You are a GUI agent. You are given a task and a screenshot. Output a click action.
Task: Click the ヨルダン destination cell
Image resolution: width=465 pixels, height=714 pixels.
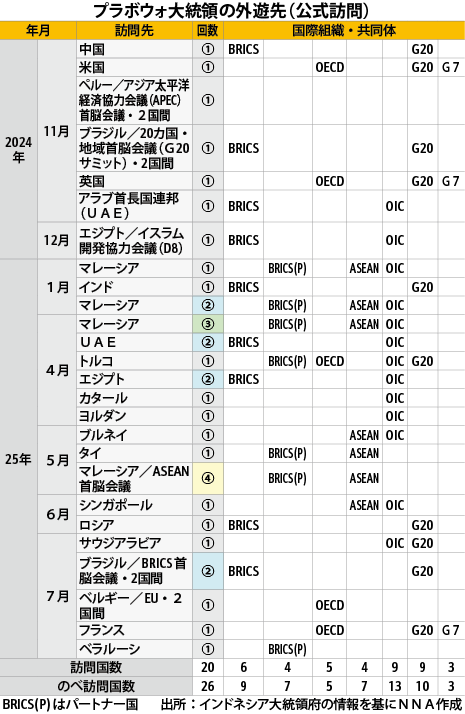(x=134, y=416)
